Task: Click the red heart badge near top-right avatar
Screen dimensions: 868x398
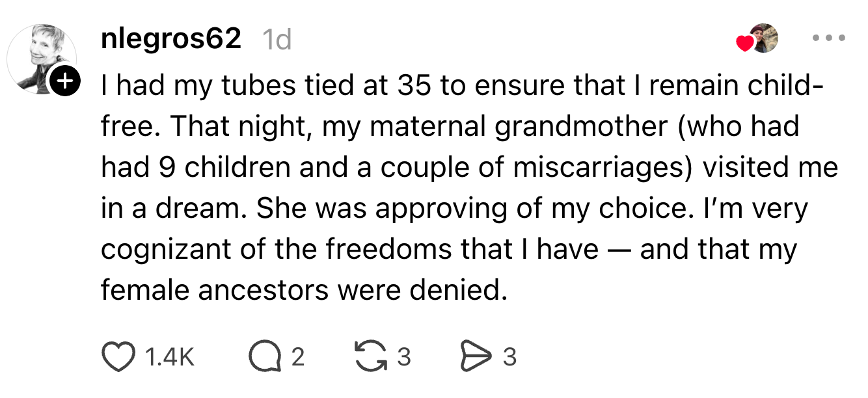Action: (744, 44)
